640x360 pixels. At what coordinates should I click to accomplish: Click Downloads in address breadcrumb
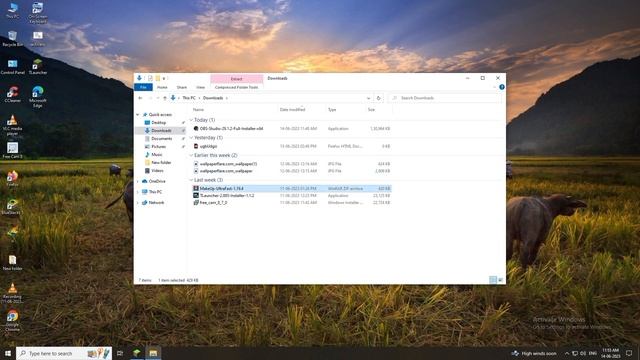point(213,98)
